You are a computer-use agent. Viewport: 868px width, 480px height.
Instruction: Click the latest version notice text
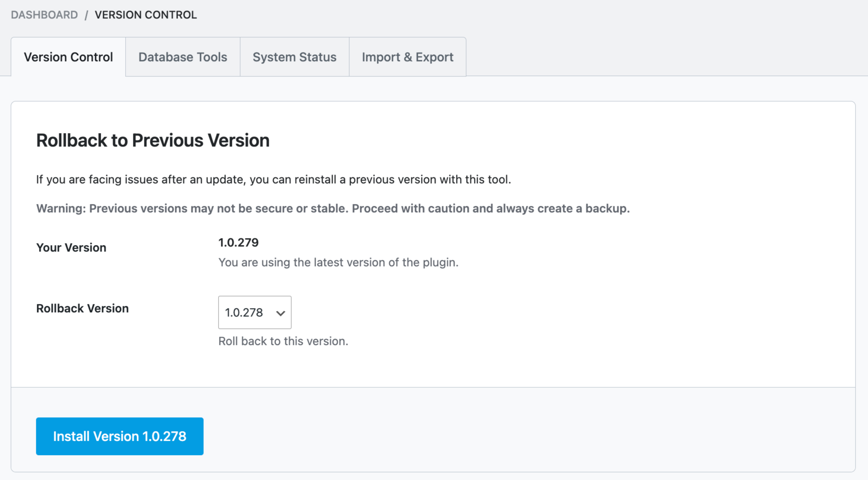tap(338, 262)
